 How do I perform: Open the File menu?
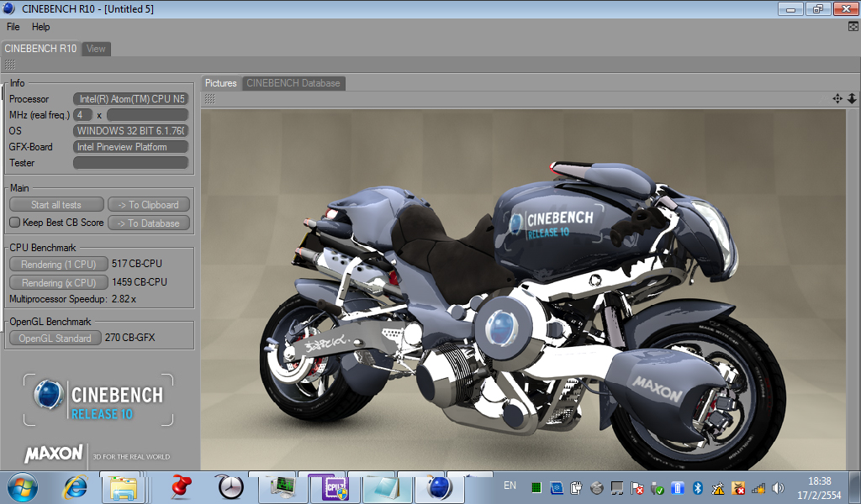pyautogui.click(x=13, y=27)
